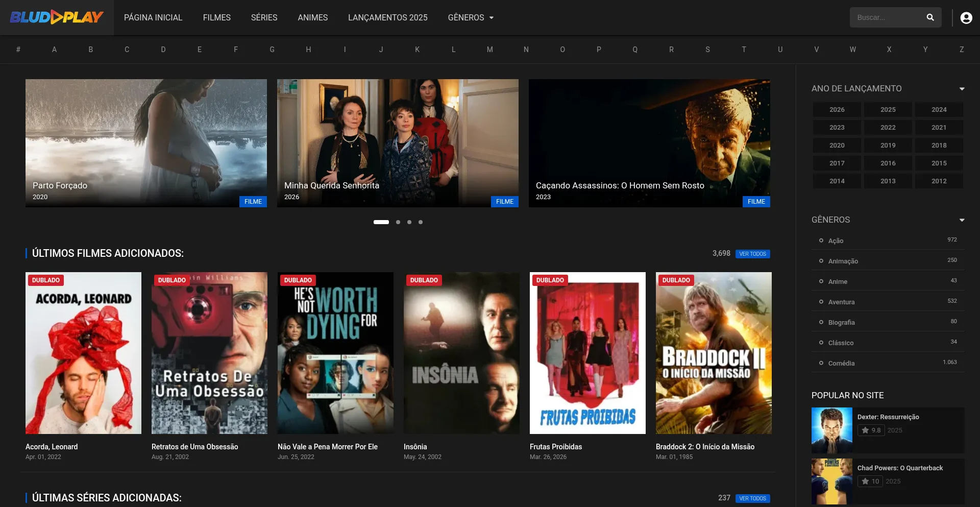Collapse the Ano de Lançamento section

pos(962,89)
